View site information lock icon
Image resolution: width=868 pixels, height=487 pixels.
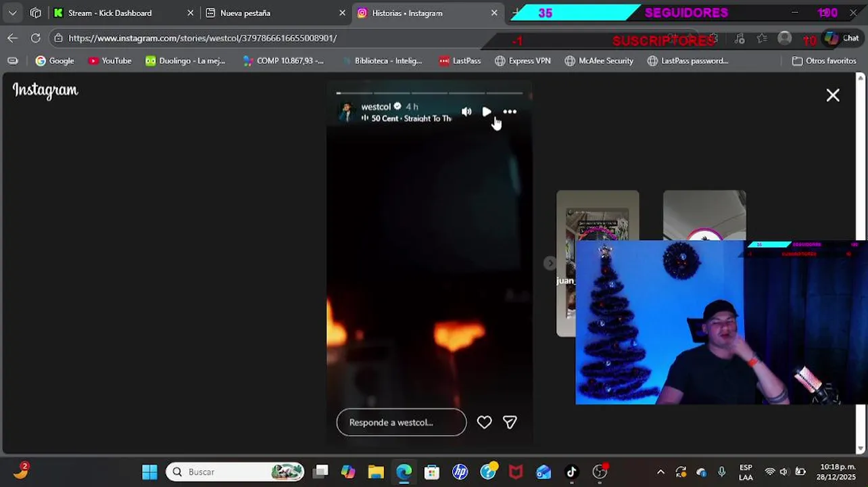(x=59, y=38)
